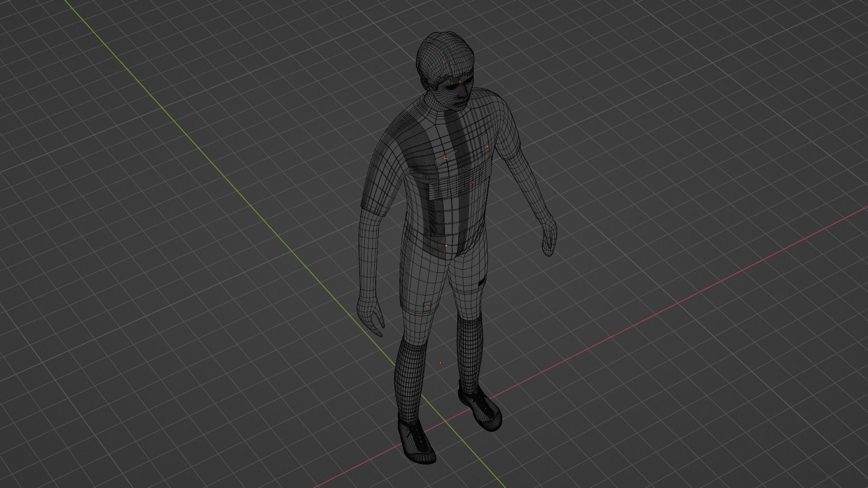Click the orange origin dot on the forehead

pyautogui.click(x=460, y=81)
